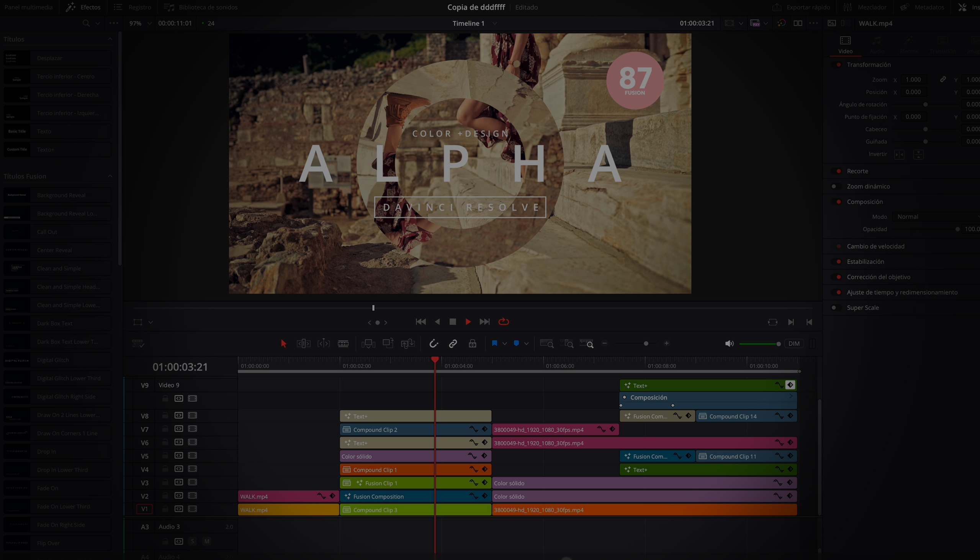Select the Blade edit tool
This screenshot has width=980, height=560.
(343, 343)
